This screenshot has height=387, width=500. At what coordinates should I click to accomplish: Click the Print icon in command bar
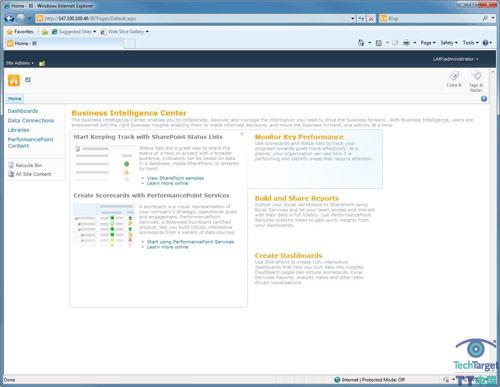point(406,43)
